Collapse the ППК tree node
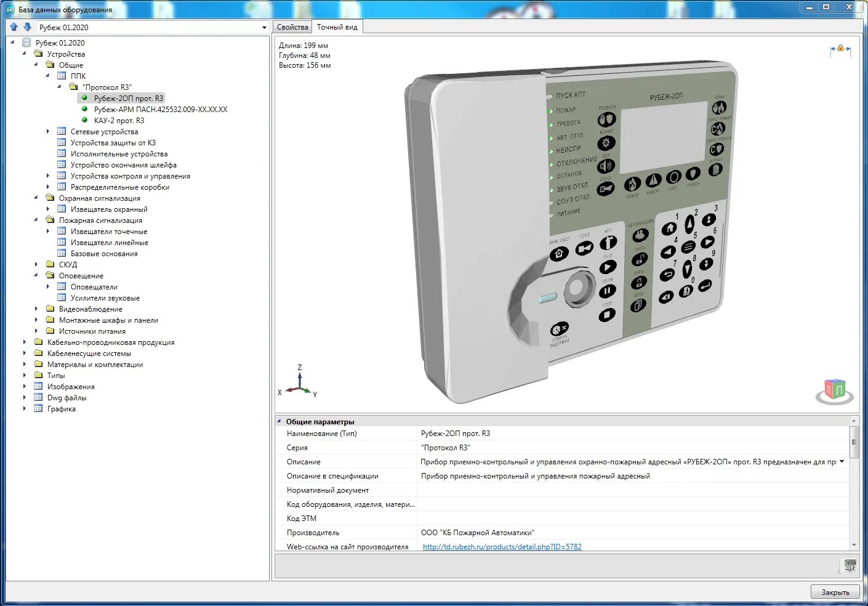The image size is (868, 606). click(48, 76)
